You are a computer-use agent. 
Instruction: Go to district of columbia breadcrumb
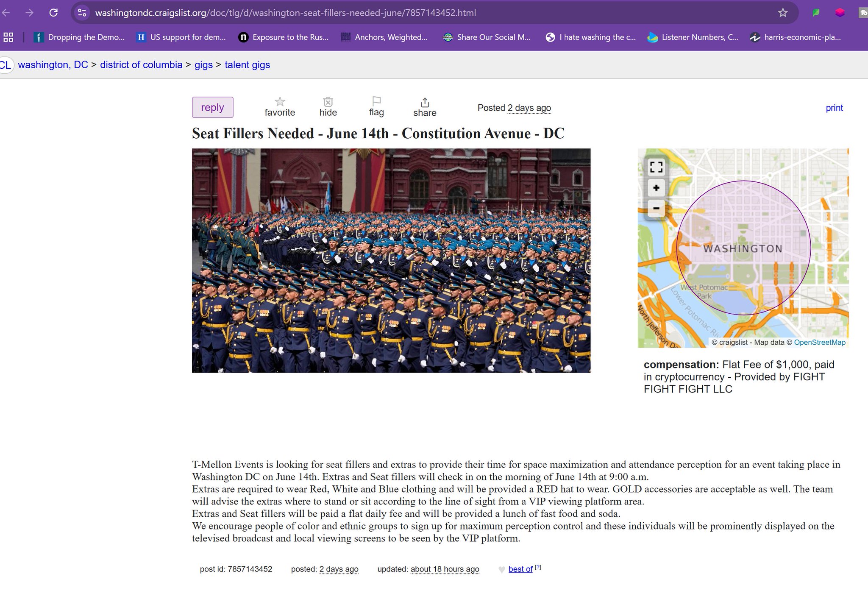pos(141,65)
